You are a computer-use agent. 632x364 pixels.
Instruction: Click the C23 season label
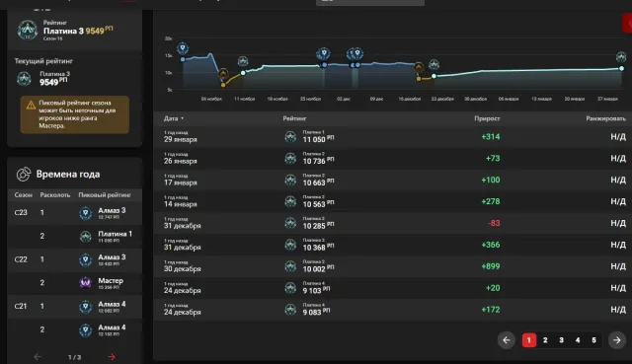21,213
